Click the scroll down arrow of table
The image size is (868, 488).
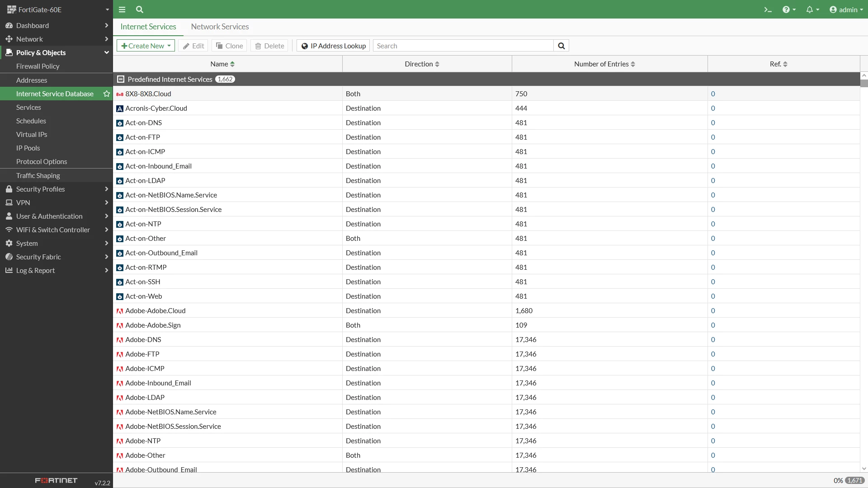point(864,469)
